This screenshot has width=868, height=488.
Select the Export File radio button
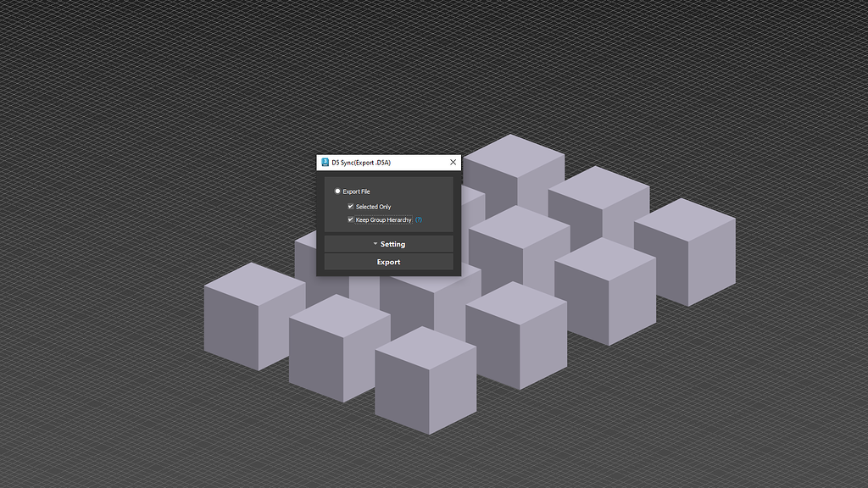coord(339,191)
